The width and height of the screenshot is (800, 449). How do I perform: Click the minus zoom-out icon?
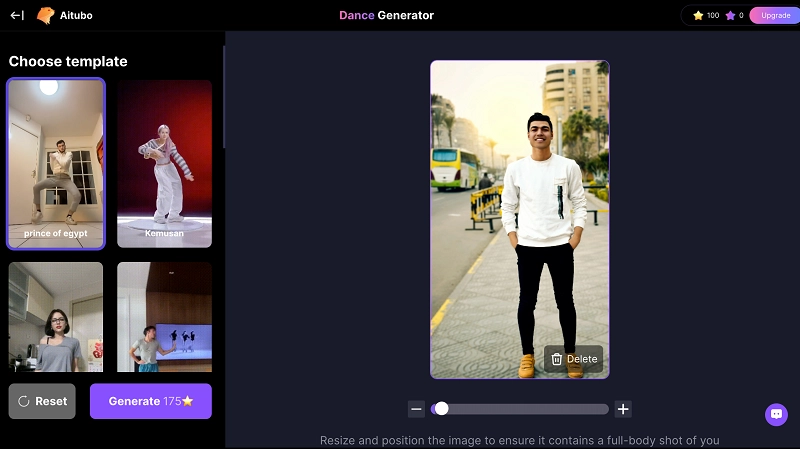416,409
